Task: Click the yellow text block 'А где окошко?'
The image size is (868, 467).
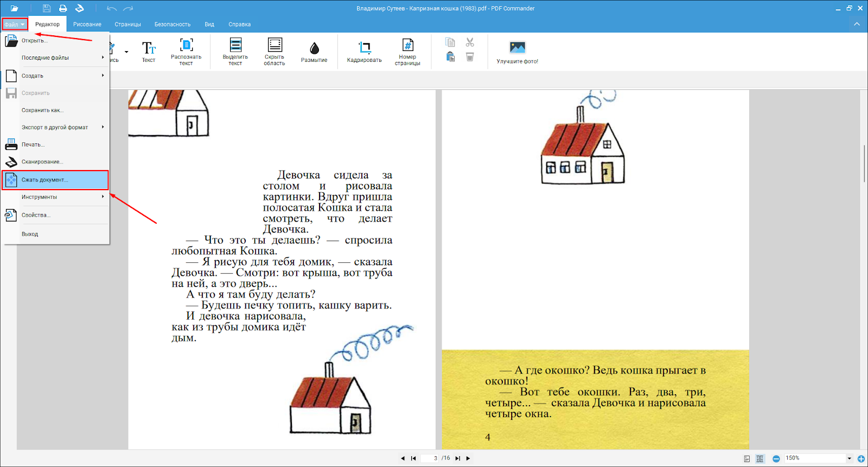Action: [595, 392]
